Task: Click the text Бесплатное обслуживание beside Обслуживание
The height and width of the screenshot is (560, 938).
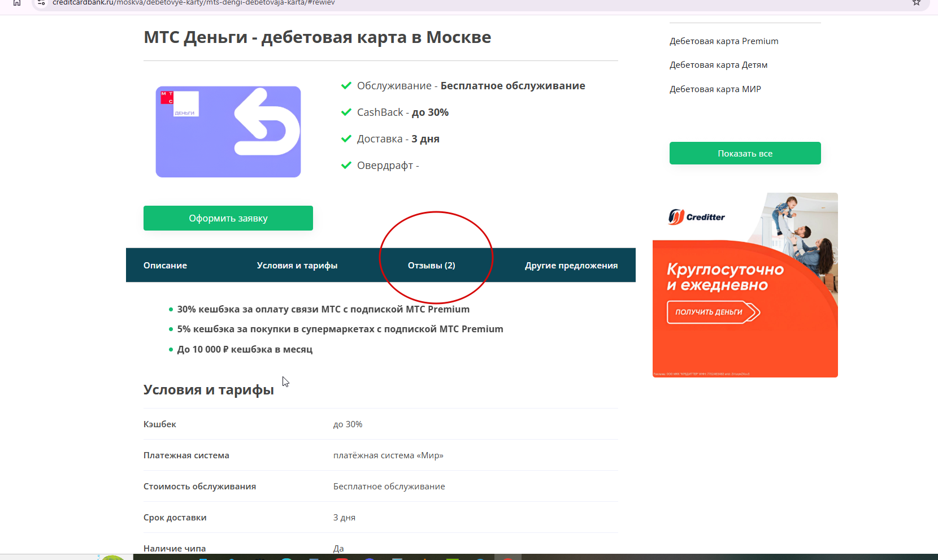Action: pos(513,86)
